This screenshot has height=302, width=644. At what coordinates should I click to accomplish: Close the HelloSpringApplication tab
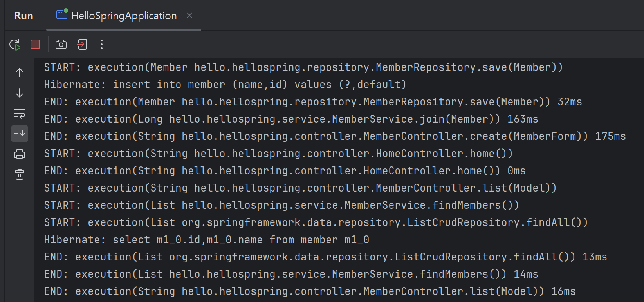pos(189,15)
